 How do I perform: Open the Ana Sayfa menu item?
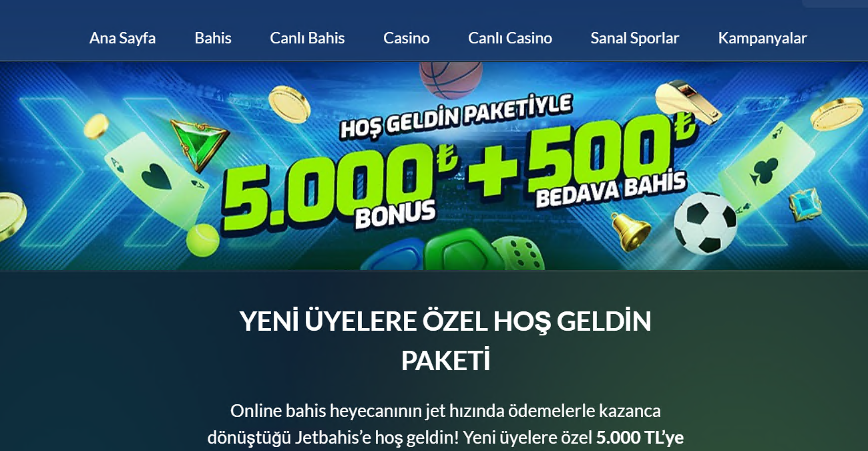click(x=122, y=38)
